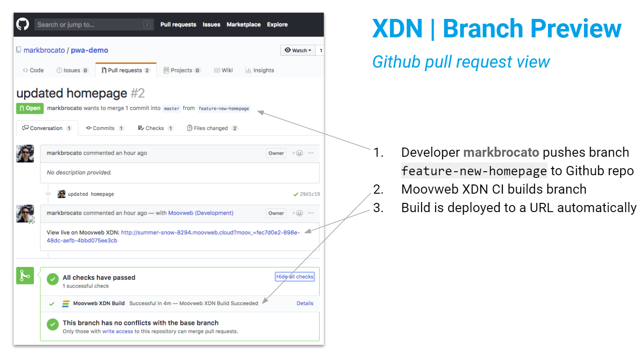Switch to the repository Issues tab

(x=72, y=70)
